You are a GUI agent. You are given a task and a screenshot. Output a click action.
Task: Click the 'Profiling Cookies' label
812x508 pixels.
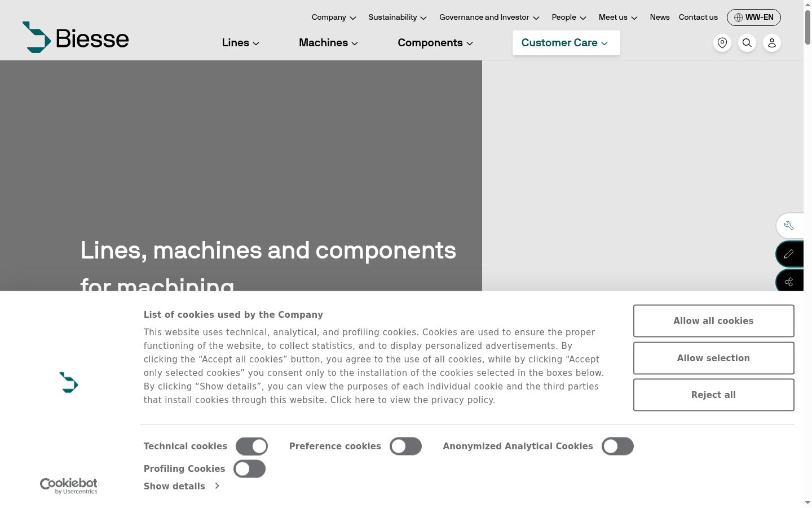click(184, 469)
